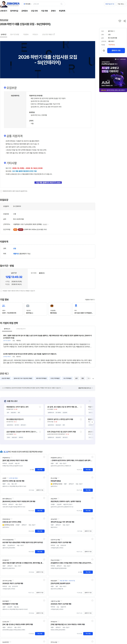
Task: Click heart next to ㈜에이에이써 company
Action: pos(12,519)
